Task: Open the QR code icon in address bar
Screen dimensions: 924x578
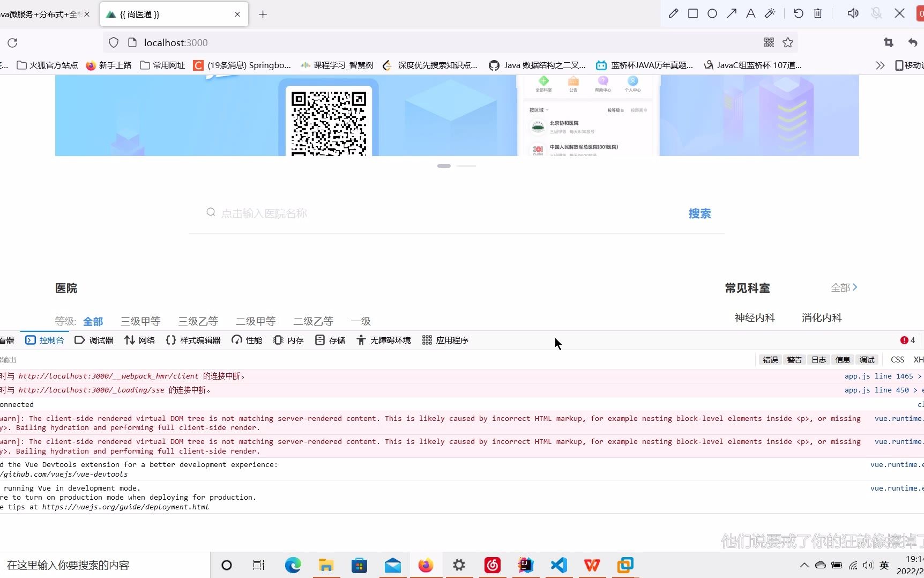Action: pyautogui.click(x=769, y=42)
